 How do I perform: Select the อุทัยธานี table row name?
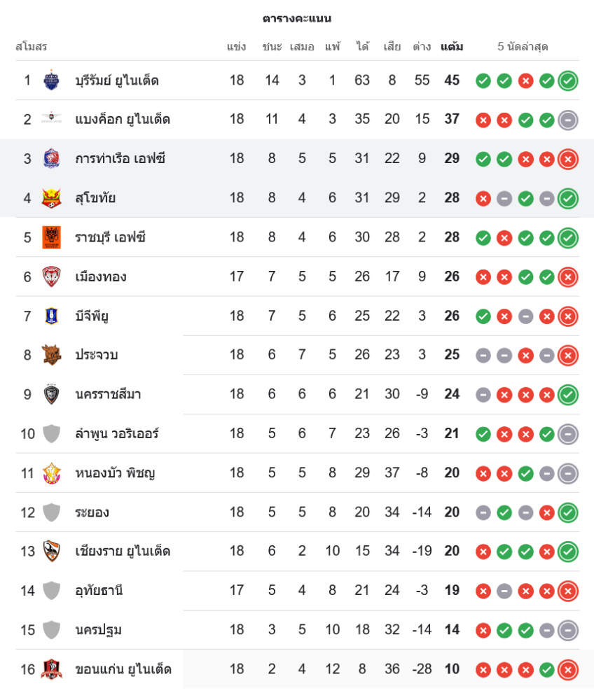coord(99,590)
